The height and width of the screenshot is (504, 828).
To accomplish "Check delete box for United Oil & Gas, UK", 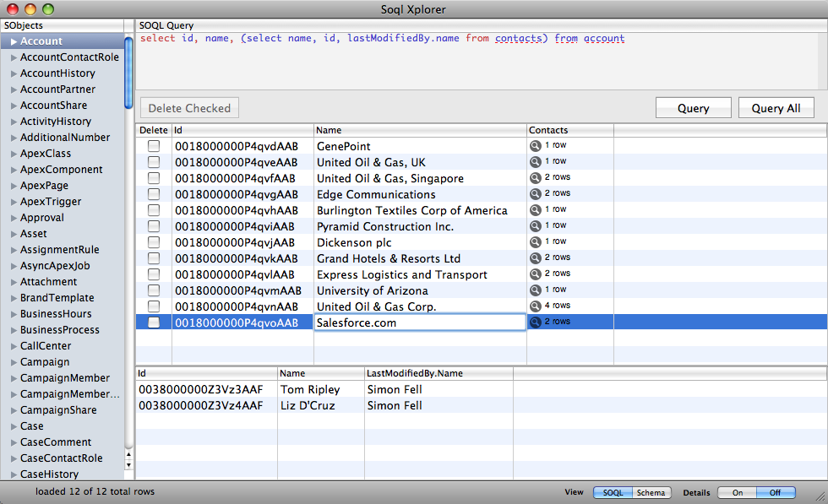I will point(154,162).
